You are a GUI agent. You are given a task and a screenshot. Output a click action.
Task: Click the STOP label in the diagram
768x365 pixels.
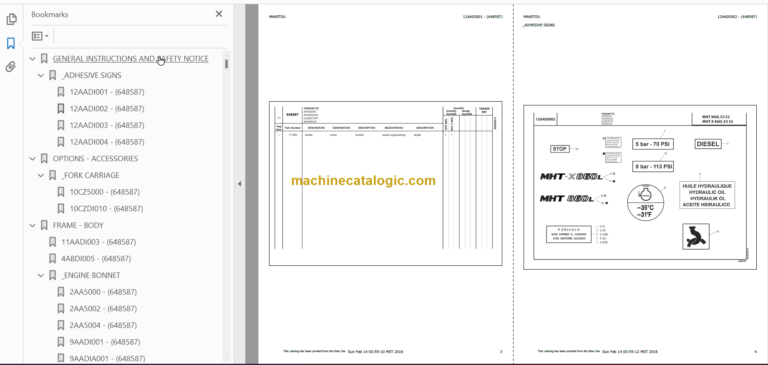560,148
